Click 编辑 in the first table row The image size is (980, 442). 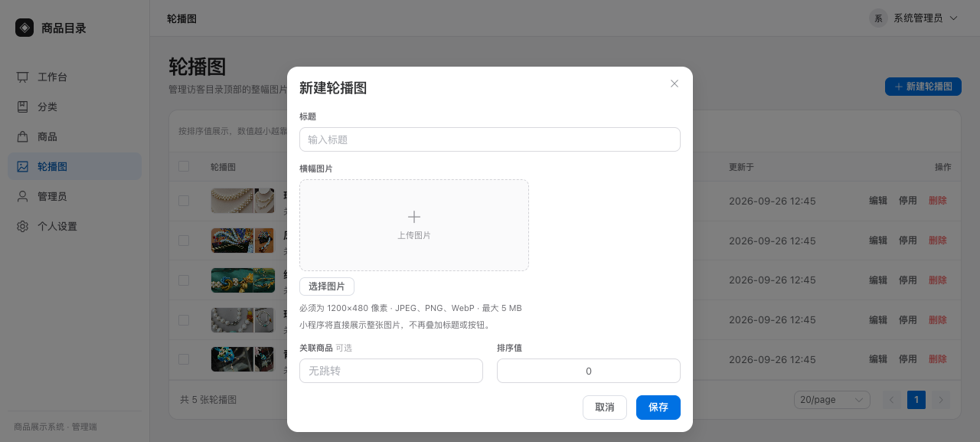(x=878, y=201)
